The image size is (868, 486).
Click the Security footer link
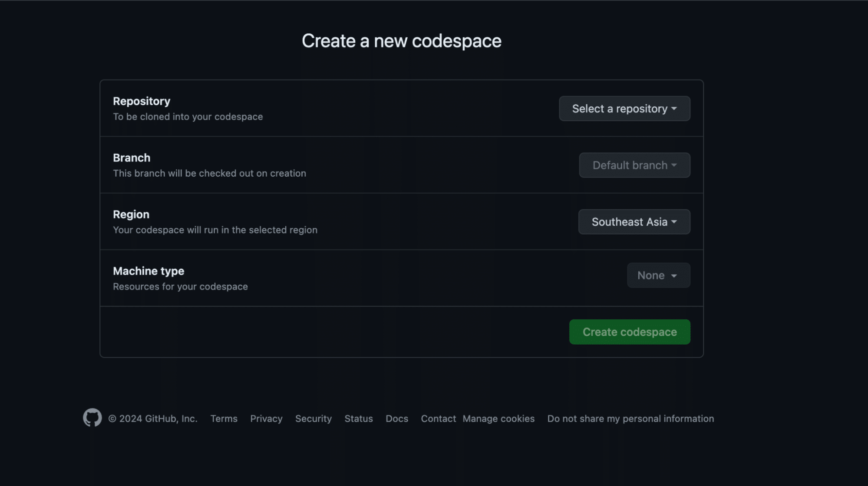pyautogui.click(x=313, y=418)
